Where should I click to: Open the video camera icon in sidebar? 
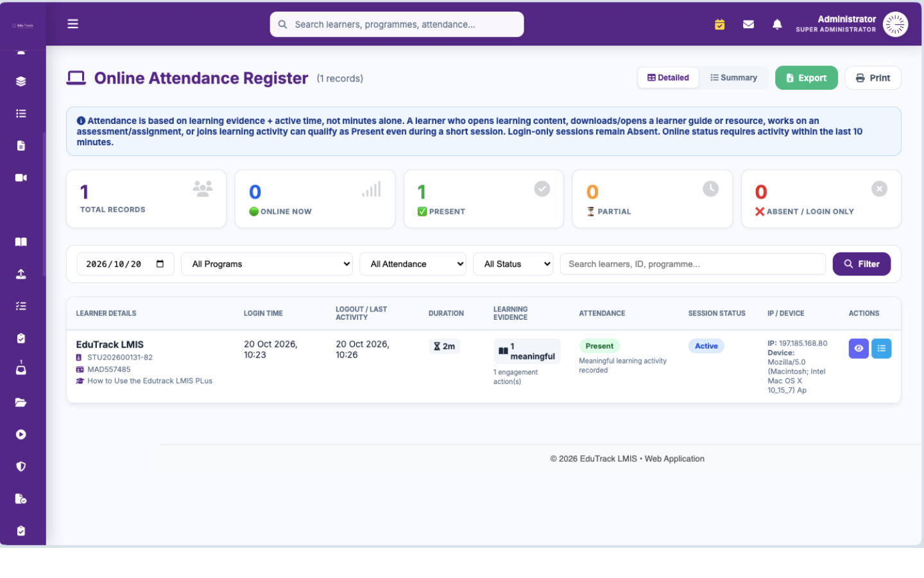tap(21, 178)
